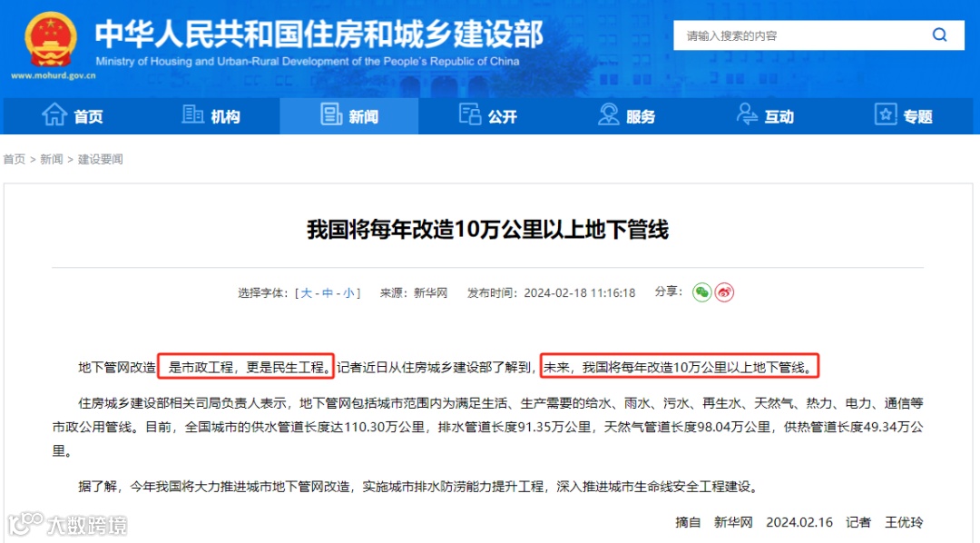Select medium font size 中

pos(328,292)
